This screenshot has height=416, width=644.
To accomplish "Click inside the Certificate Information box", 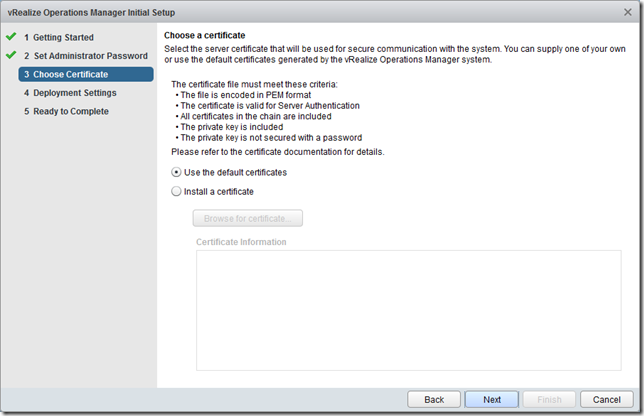I will [408, 308].
